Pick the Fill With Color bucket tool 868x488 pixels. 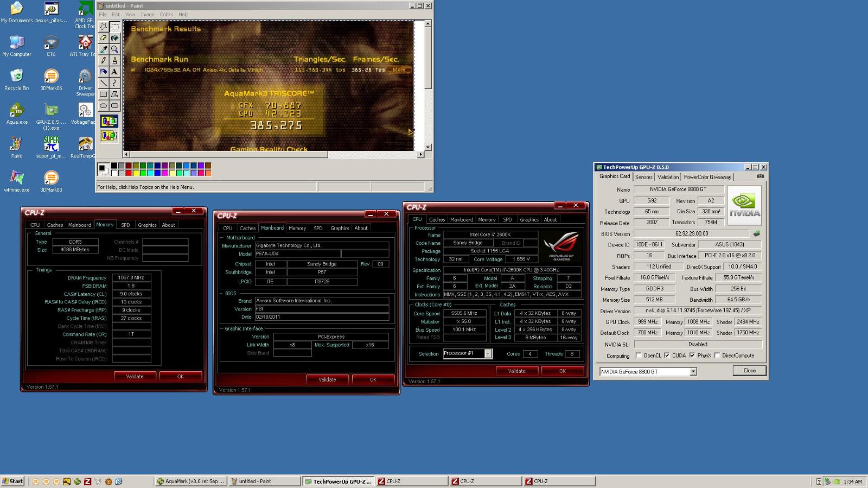coord(114,37)
